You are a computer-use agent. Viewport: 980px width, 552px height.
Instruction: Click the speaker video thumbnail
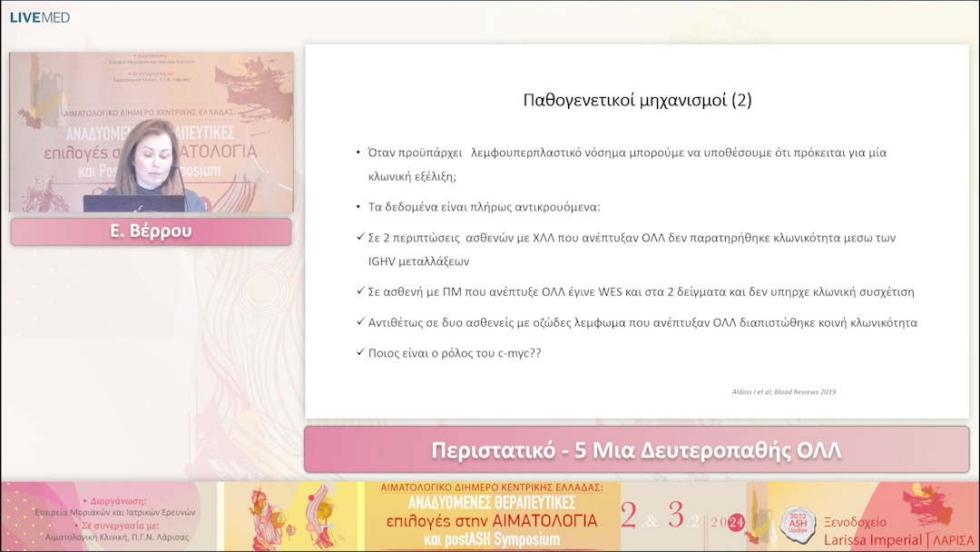[x=152, y=133]
